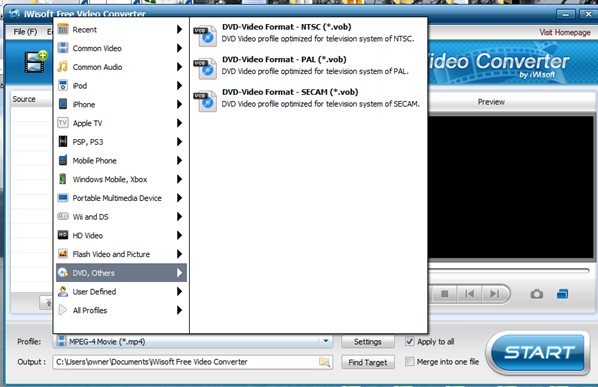Click the Common Audio music note icon
This screenshot has height=387, width=598.
tap(63, 67)
